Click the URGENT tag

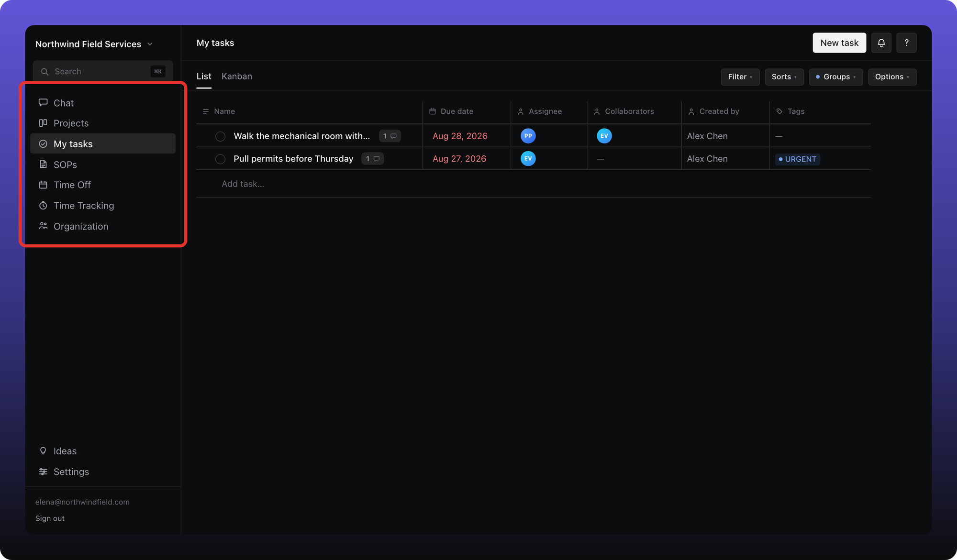[798, 159]
